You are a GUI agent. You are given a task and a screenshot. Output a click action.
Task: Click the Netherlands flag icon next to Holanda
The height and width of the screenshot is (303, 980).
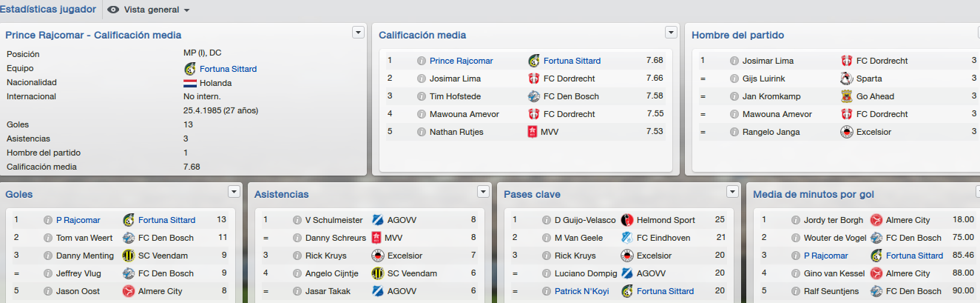(x=189, y=83)
